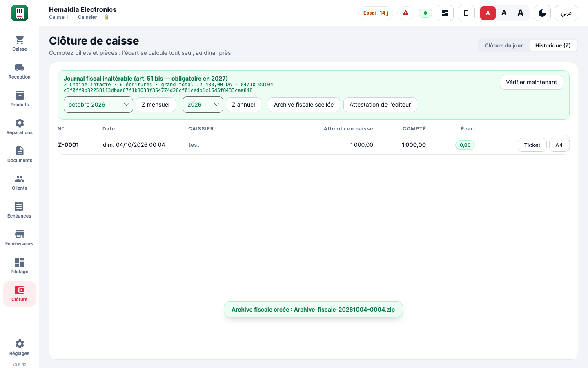Screen dimensions: 588x368
Task: Open Fournisseurs store section
Action: tap(20, 238)
